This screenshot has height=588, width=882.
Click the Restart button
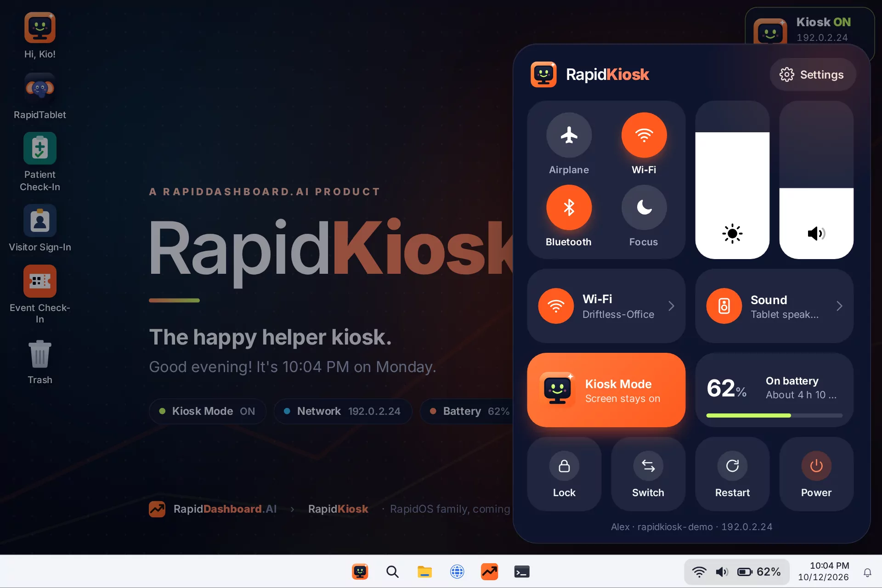coord(732,474)
